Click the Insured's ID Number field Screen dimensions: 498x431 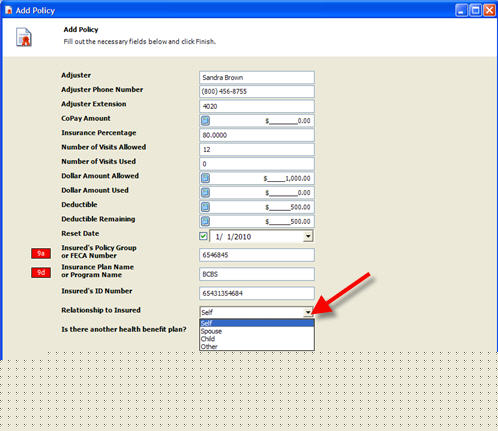click(x=257, y=293)
